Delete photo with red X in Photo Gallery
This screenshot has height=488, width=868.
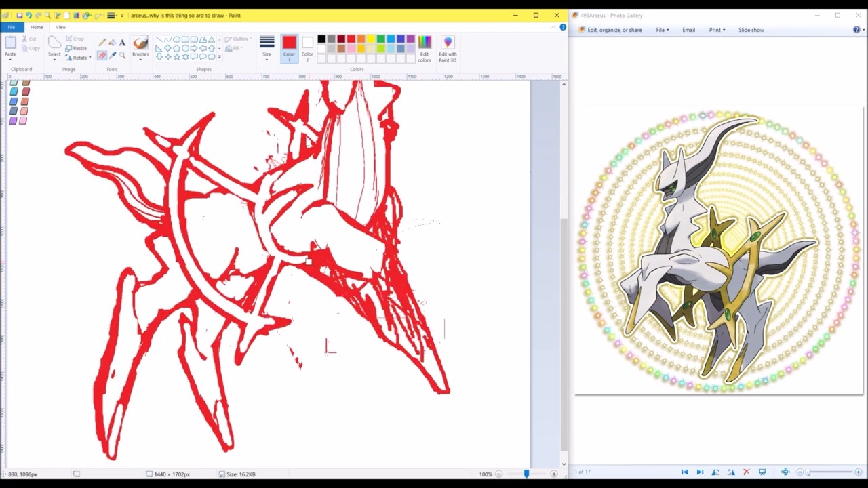pyautogui.click(x=747, y=472)
